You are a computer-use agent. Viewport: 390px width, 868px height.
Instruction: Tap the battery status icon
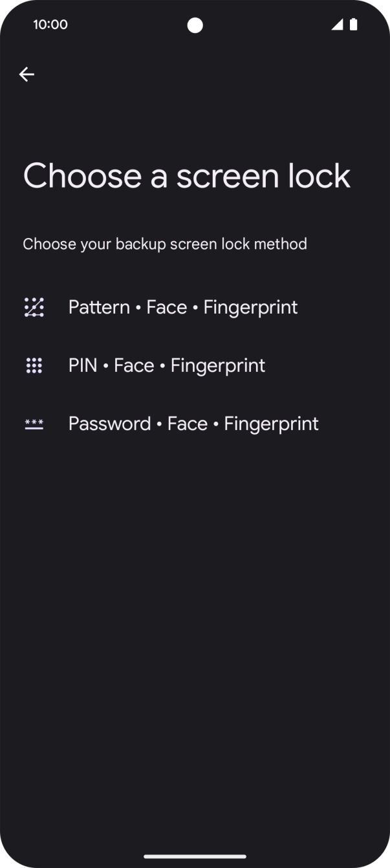tap(353, 25)
